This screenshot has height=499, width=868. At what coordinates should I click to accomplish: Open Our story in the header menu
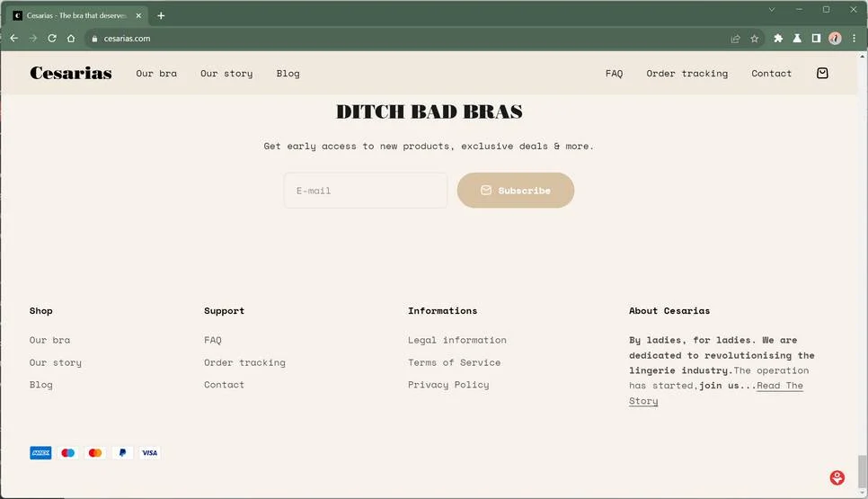(x=226, y=73)
